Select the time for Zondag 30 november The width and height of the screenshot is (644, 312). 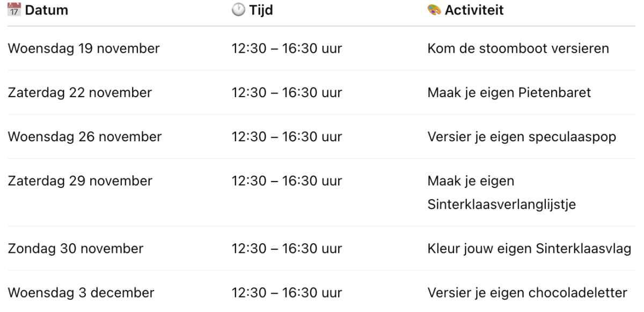click(x=287, y=249)
